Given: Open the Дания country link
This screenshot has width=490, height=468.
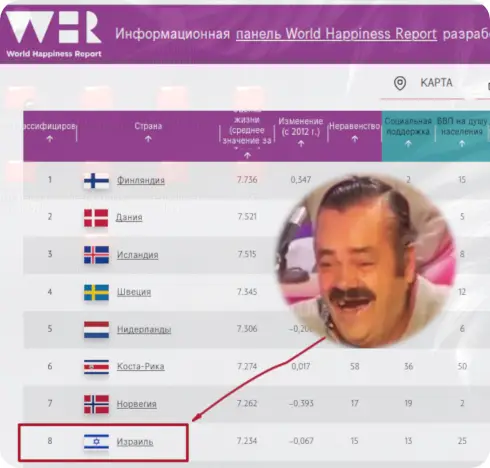Looking at the screenshot, I should [x=129, y=217].
